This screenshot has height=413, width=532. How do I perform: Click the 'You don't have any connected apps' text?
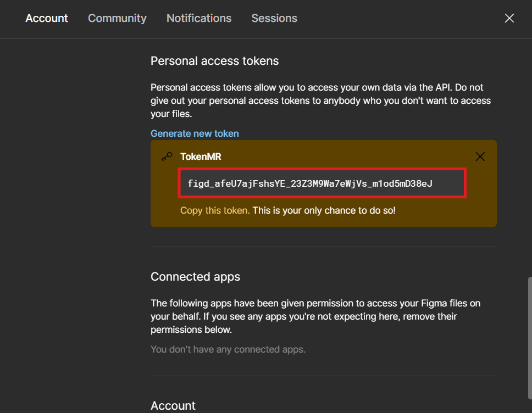[x=228, y=349]
